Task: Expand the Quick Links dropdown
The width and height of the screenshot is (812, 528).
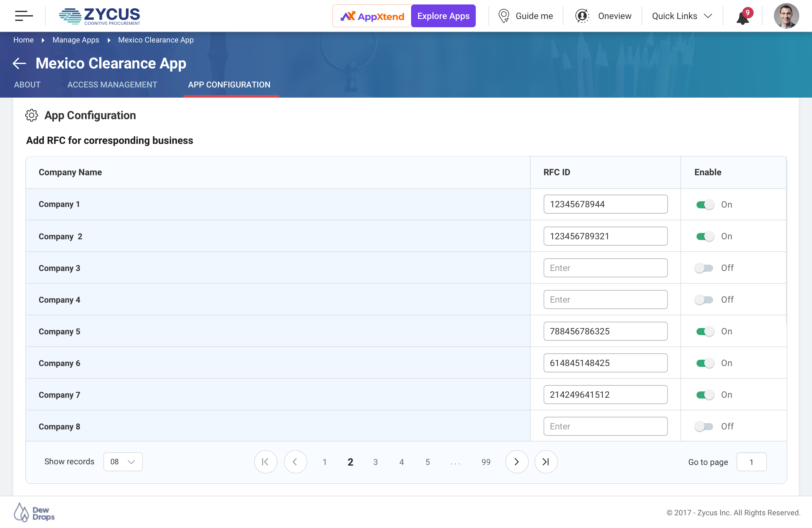Action: [682, 16]
